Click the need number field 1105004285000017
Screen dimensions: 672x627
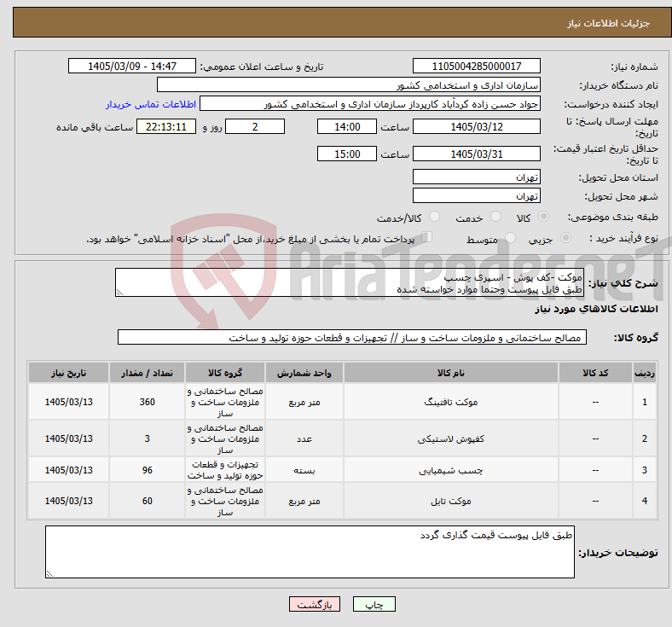tap(477, 66)
